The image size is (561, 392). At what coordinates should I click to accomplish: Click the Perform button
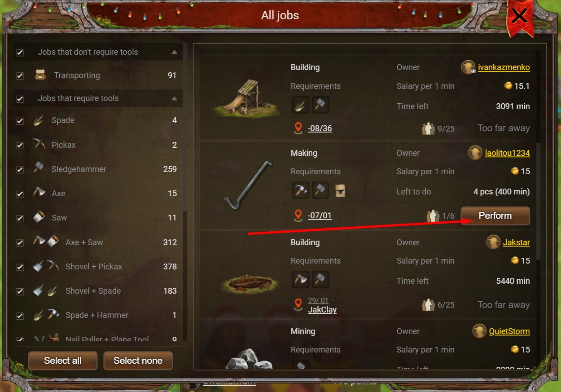[495, 216]
